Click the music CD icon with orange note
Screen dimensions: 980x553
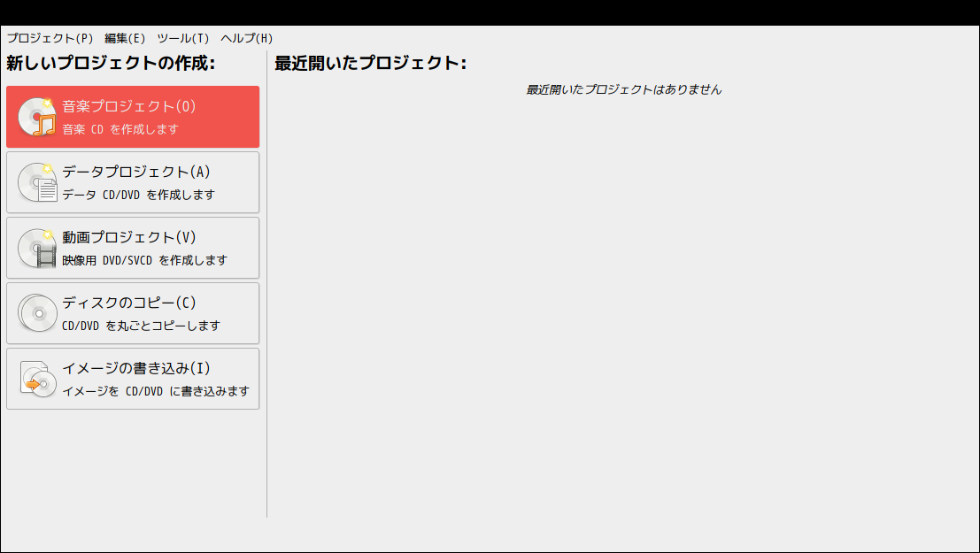coord(37,117)
